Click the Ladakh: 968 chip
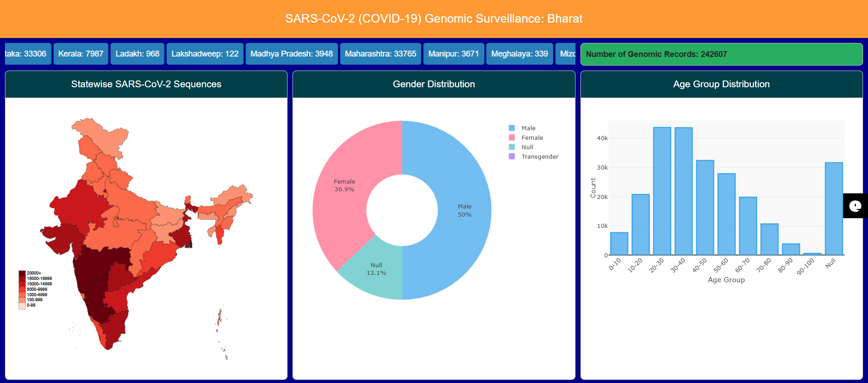The image size is (868, 383). point(137,54)
